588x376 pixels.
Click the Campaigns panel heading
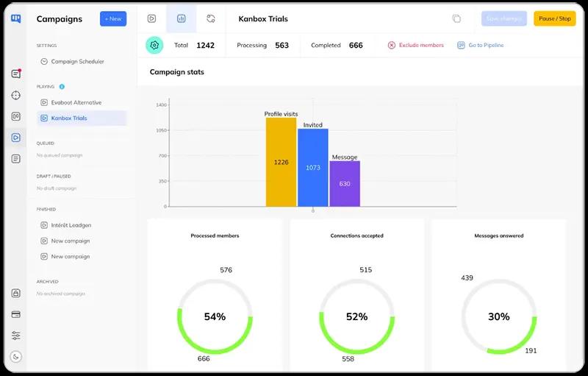coord(60,19)
